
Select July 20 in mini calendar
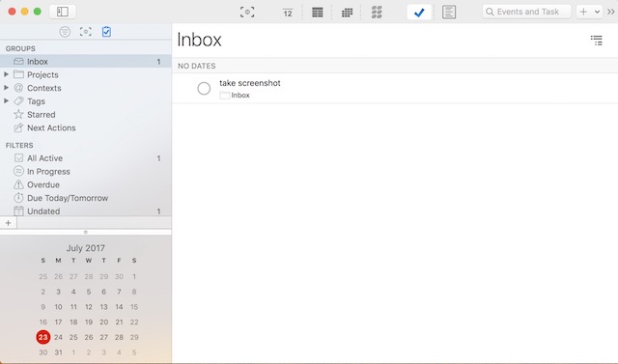(x=103, y=322)
